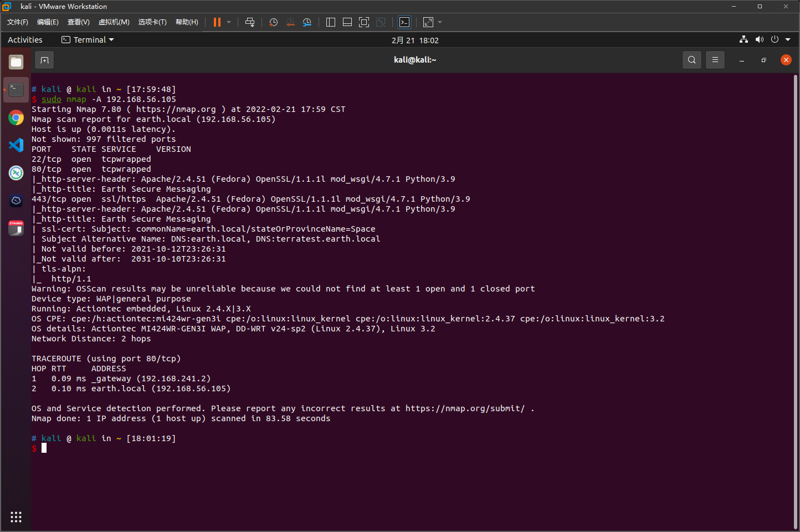Open the green remote desktop dock icon

pyautogui.click(x=16, y=173)
